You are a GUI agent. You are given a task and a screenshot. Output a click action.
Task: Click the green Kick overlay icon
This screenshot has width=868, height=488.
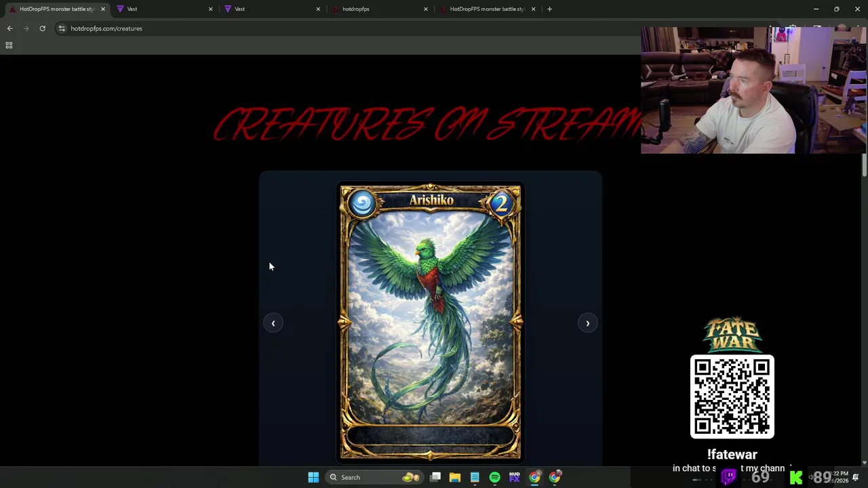point(796,478)
